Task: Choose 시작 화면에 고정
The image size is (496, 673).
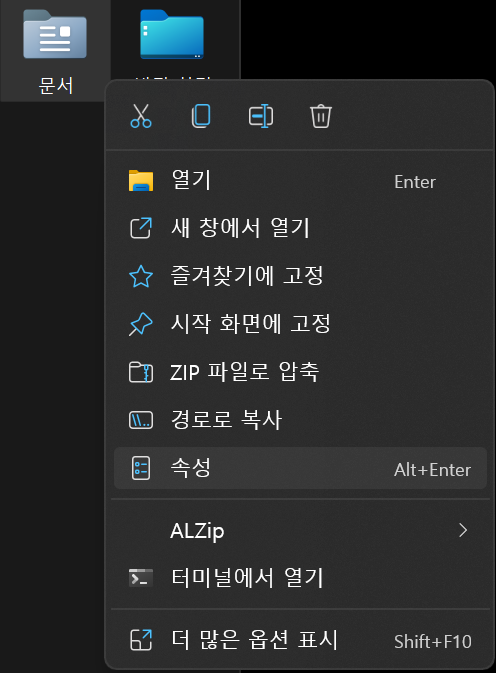Action: (300, 324)
